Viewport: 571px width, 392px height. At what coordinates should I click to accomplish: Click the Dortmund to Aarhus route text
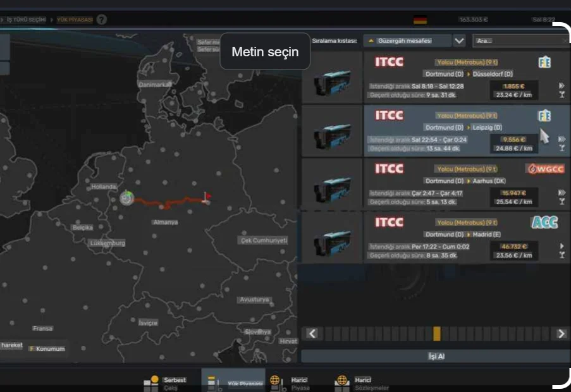click(x=465, y=181)
